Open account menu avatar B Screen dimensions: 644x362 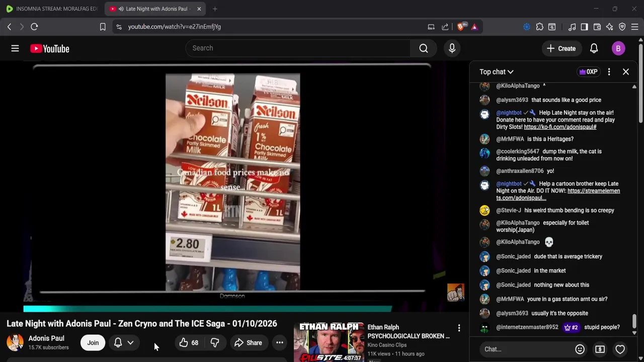(618, 49)
